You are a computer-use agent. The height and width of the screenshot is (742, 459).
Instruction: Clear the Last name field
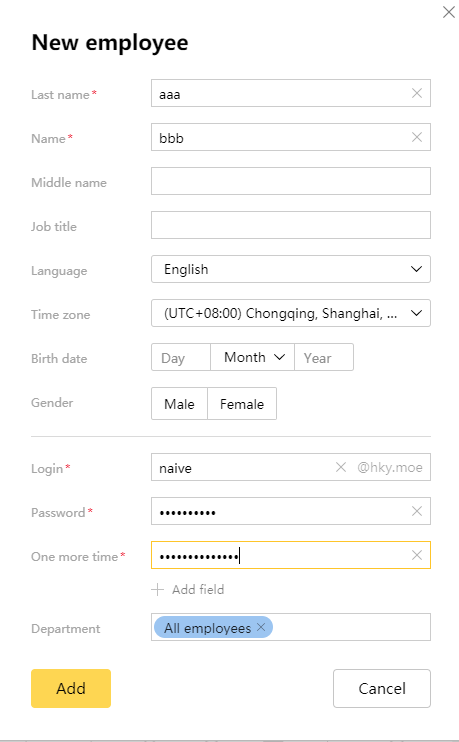[417, 93]
